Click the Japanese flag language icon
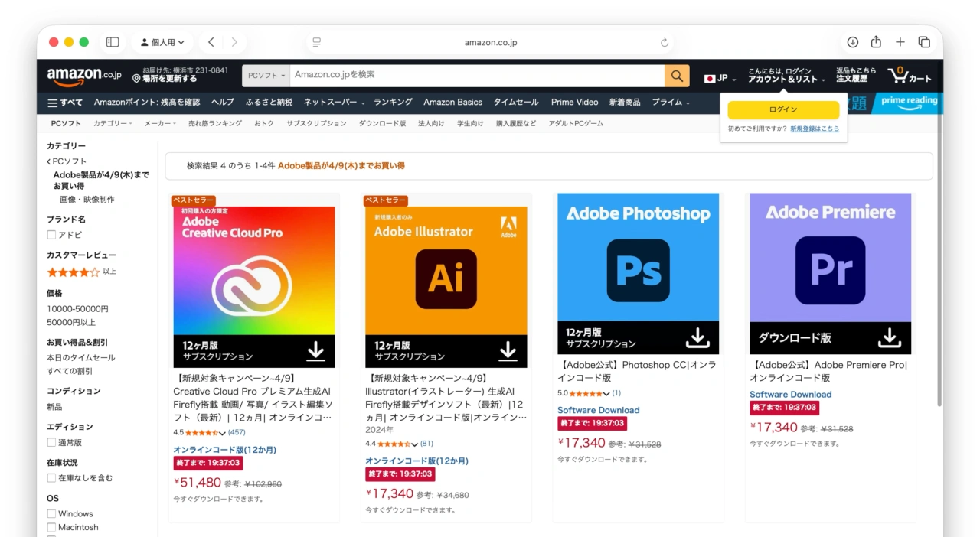 [711, 76]
